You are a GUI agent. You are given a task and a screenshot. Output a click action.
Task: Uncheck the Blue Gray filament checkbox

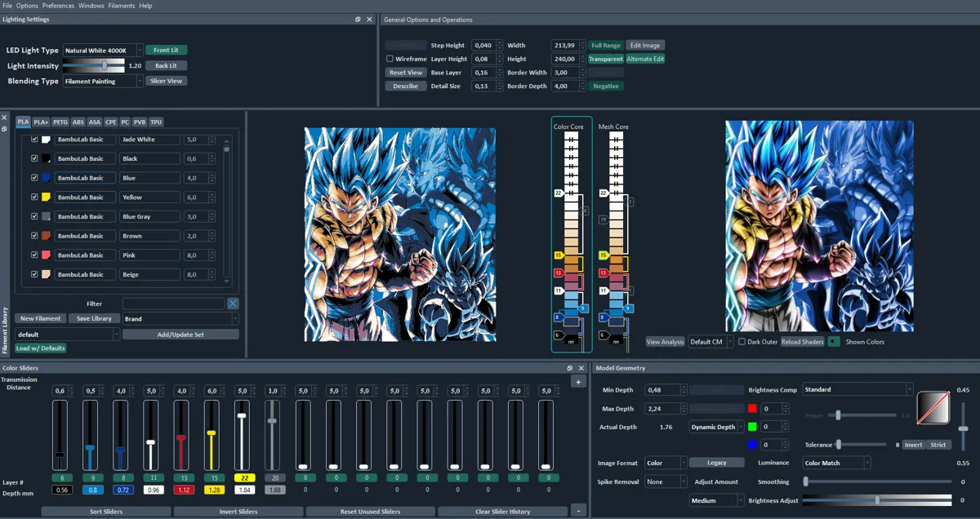click(x=34, y=216)
